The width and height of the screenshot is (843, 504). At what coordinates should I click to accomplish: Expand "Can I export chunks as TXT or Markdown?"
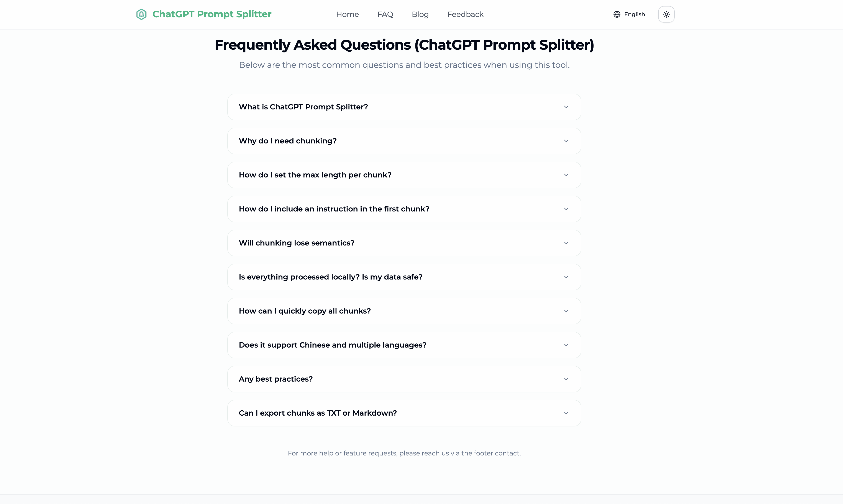[318, 413]
